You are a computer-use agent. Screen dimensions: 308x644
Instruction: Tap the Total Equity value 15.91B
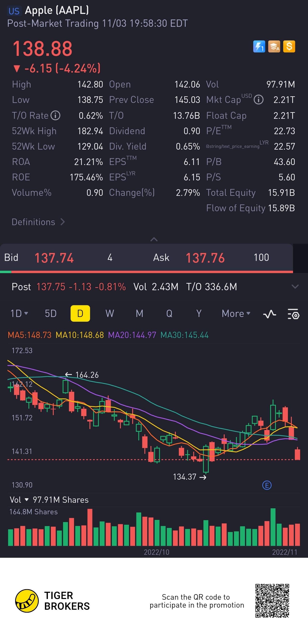coord(281,193)
